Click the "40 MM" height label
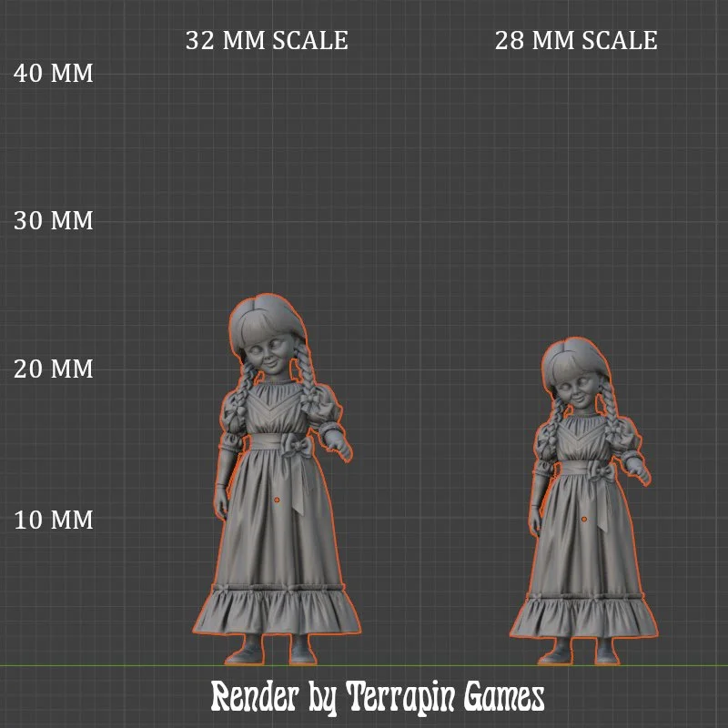728x728 pixels. pos(54,74)
